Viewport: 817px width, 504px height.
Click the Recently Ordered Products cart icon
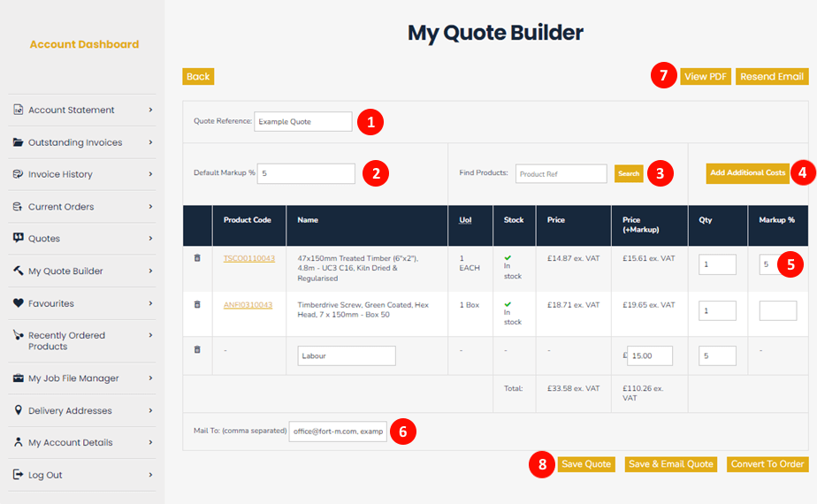(x=19, y=335)
